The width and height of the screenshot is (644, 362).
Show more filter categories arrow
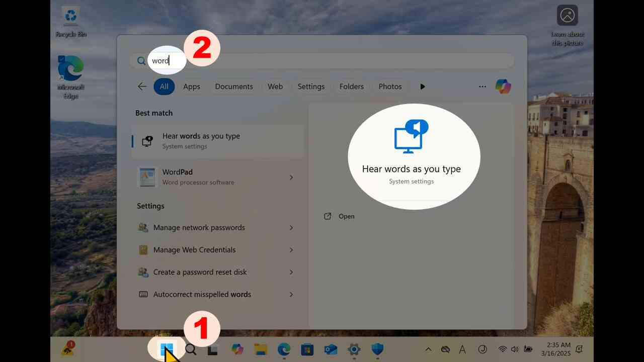[423, 86]
